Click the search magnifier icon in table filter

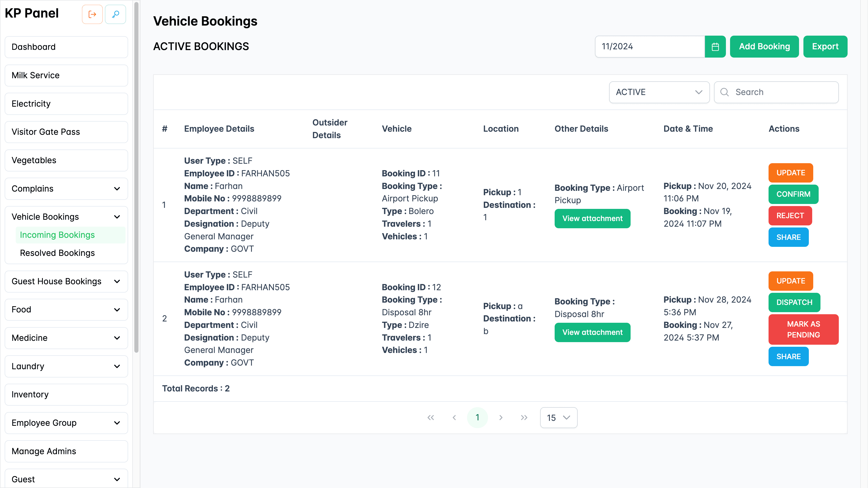click(x=724, y=92)
